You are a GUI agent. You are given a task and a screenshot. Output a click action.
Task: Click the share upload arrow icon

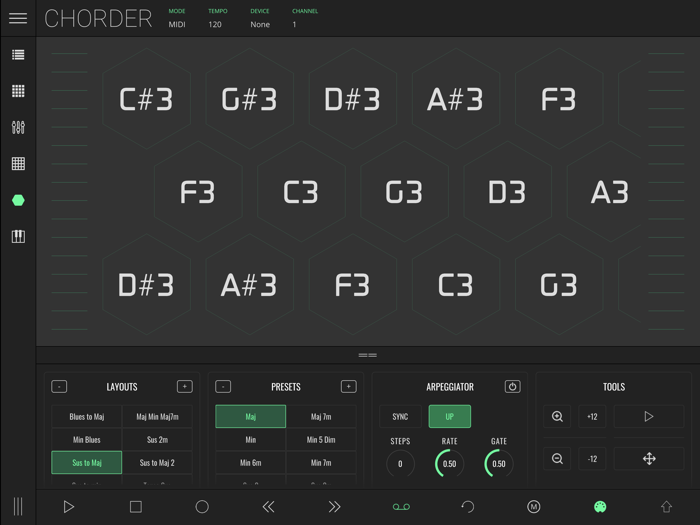(x=666, y=507)
